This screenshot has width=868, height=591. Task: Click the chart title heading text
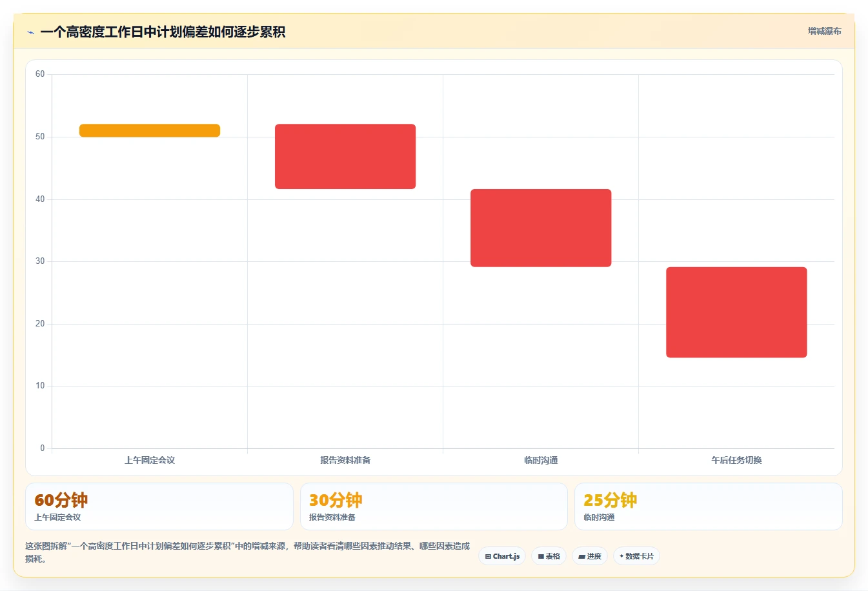coord(163,32)
